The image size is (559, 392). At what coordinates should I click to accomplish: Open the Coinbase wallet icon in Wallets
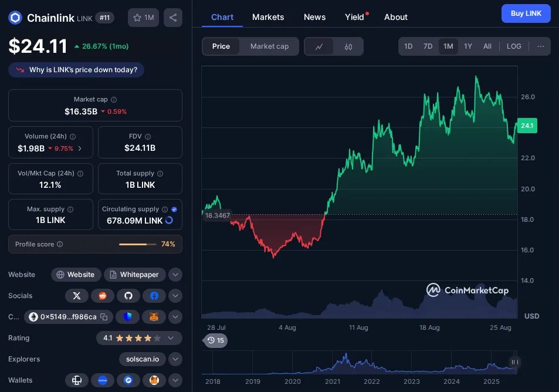click(x=103, y=380)
